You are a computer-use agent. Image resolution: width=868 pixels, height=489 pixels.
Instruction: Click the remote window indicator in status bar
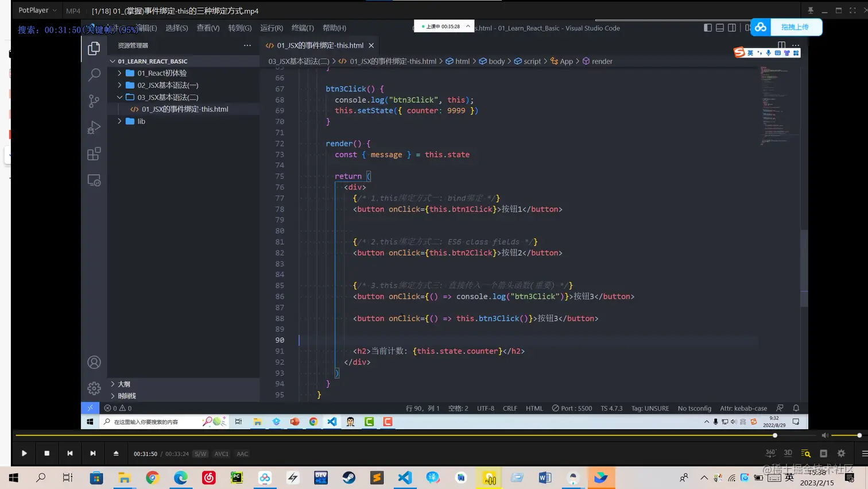click(90, 408)
